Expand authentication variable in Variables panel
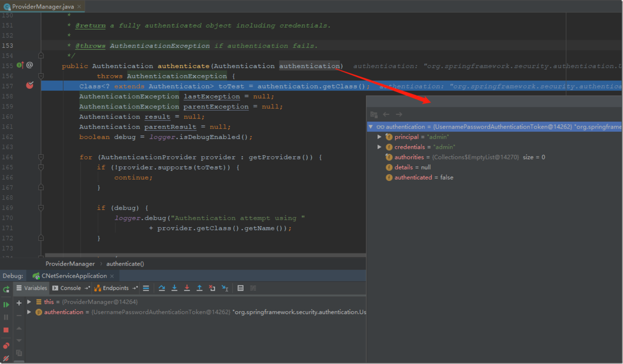The image size is (623, 364). [29, 312]
